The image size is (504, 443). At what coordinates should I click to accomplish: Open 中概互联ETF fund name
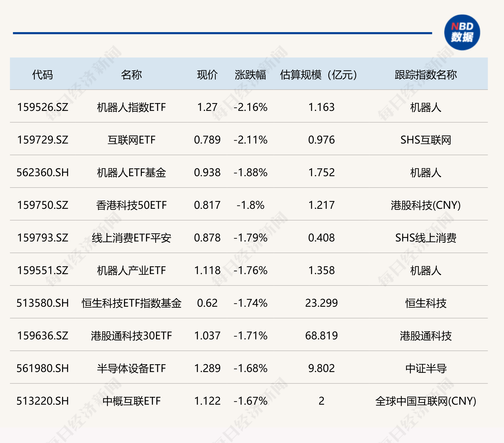[x=131, y=401]
